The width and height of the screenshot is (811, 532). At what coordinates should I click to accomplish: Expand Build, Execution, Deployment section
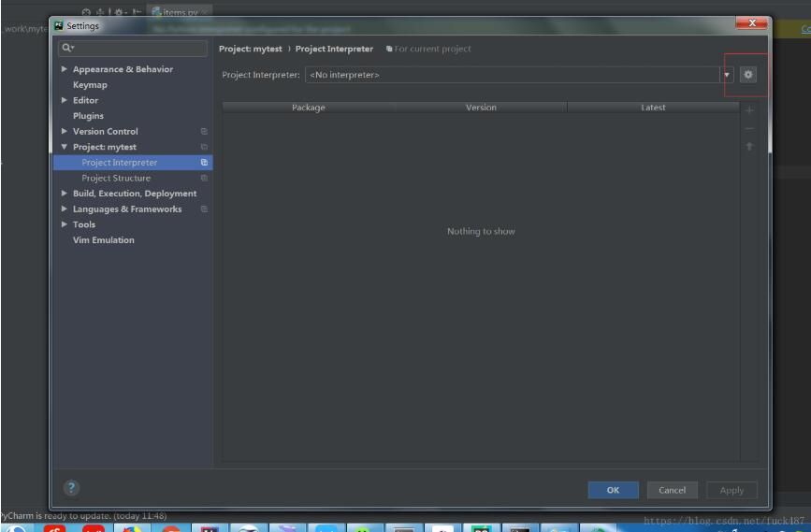(65, 193)
